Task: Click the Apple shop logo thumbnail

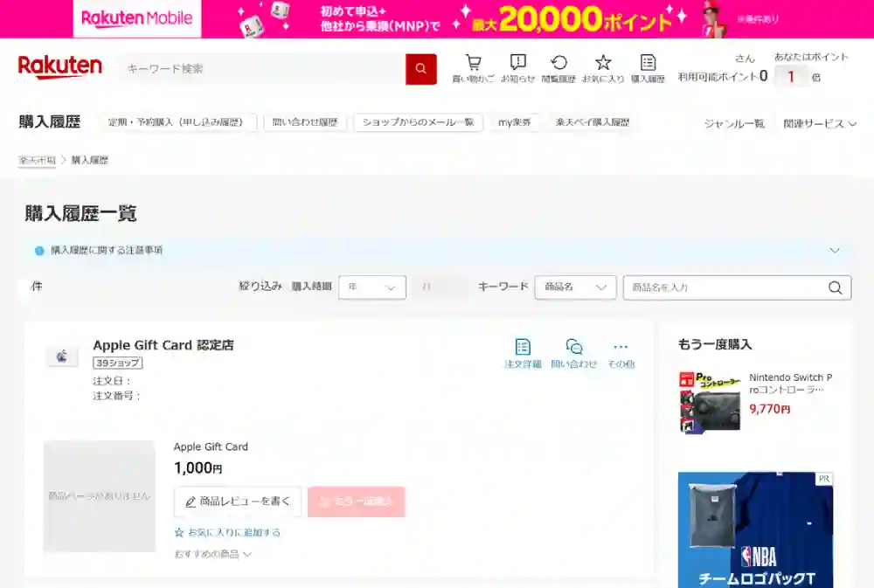Action: click(x=62, y=356)
